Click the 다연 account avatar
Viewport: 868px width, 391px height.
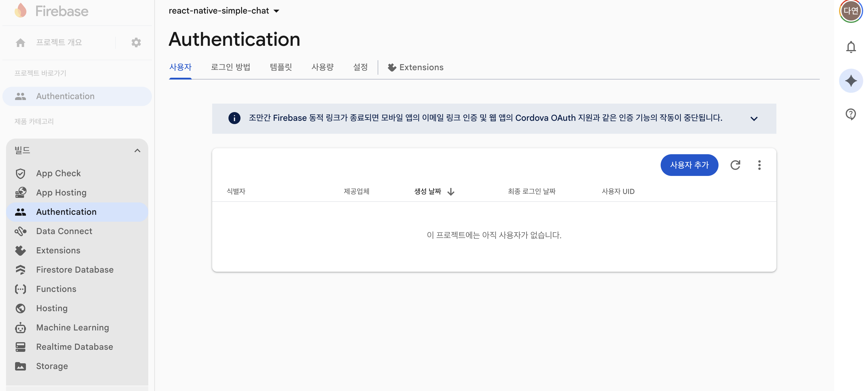(851, 11)
